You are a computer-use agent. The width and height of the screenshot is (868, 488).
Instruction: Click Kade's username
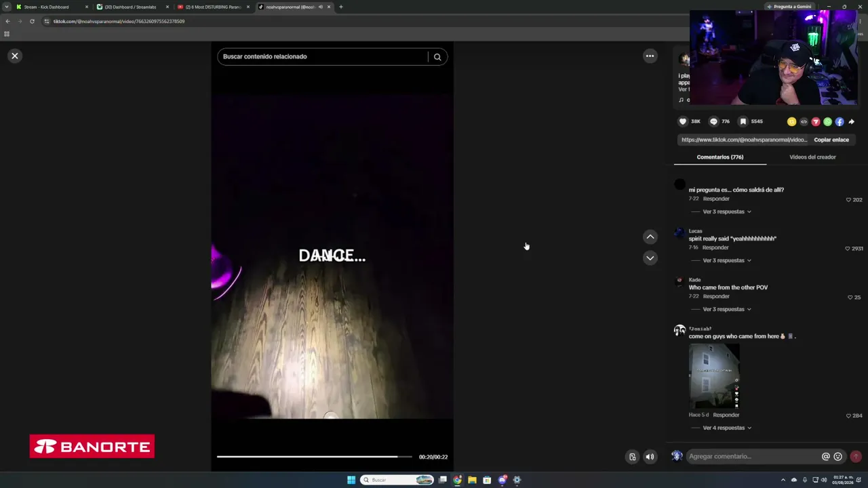694,280
